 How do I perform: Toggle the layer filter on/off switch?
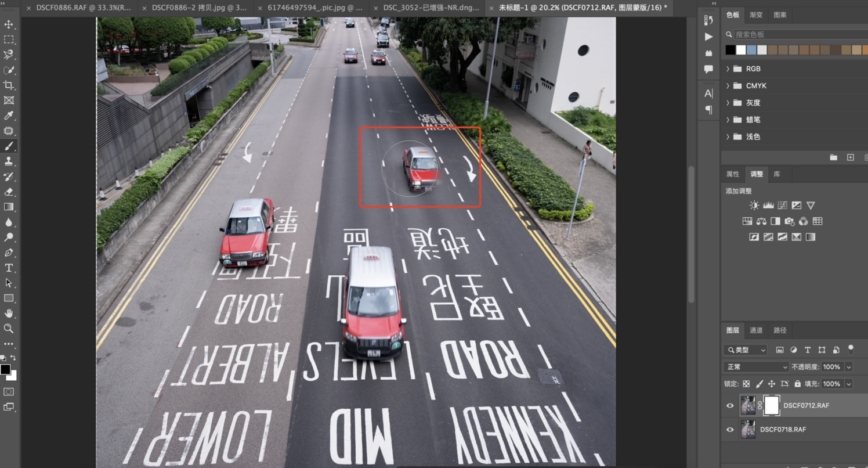(851, 350)
